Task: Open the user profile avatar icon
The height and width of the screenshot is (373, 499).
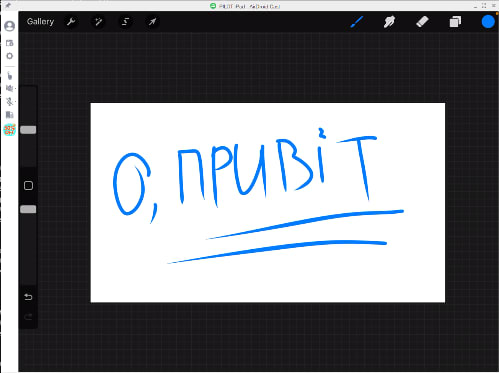Action: [10, 26]
